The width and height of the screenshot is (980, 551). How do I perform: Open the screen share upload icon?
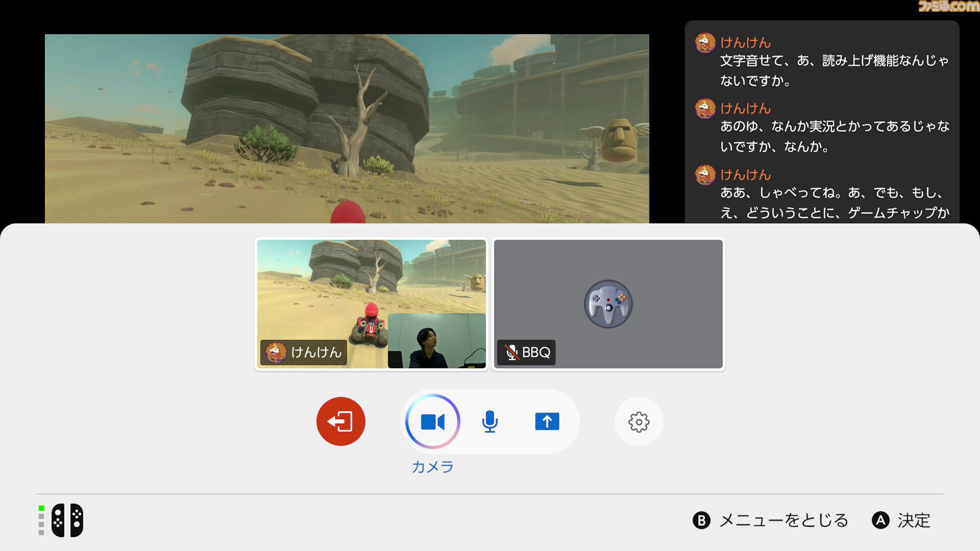547,421
